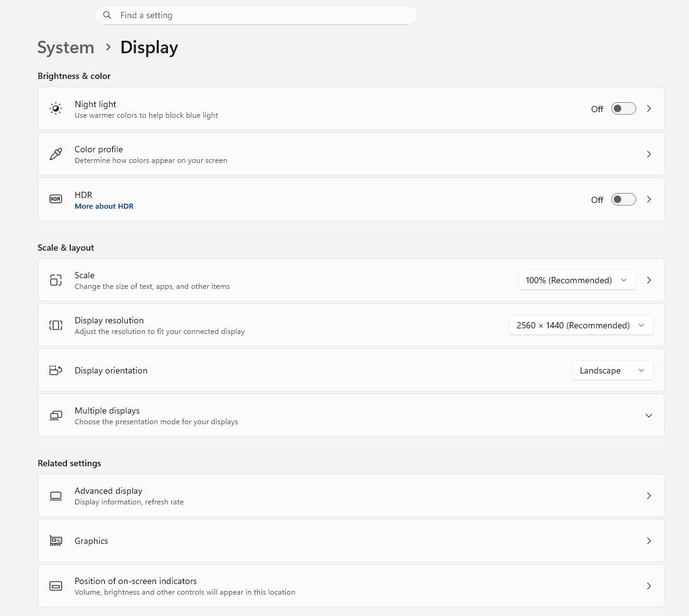
Task: Click the Display resolution icon
Action: tap(56, 325)
